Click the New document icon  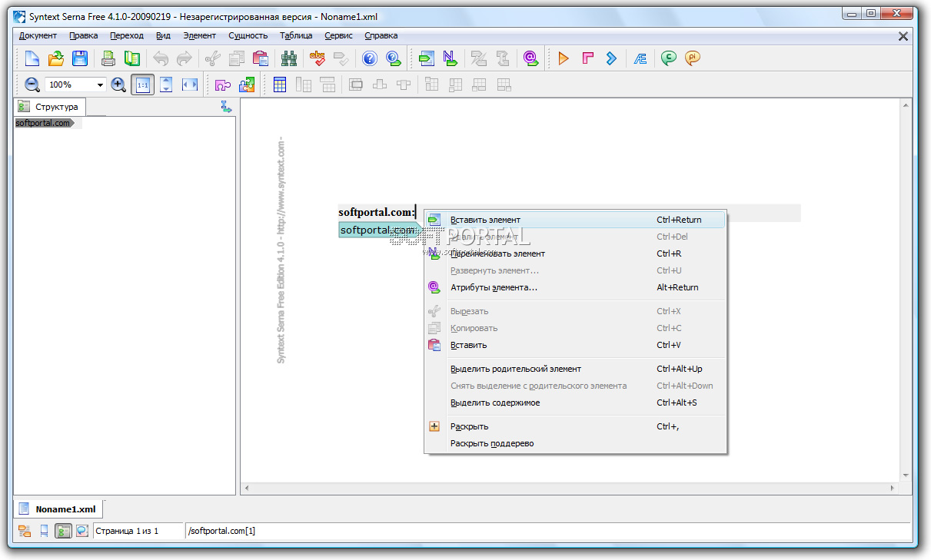tap(32, 58)
